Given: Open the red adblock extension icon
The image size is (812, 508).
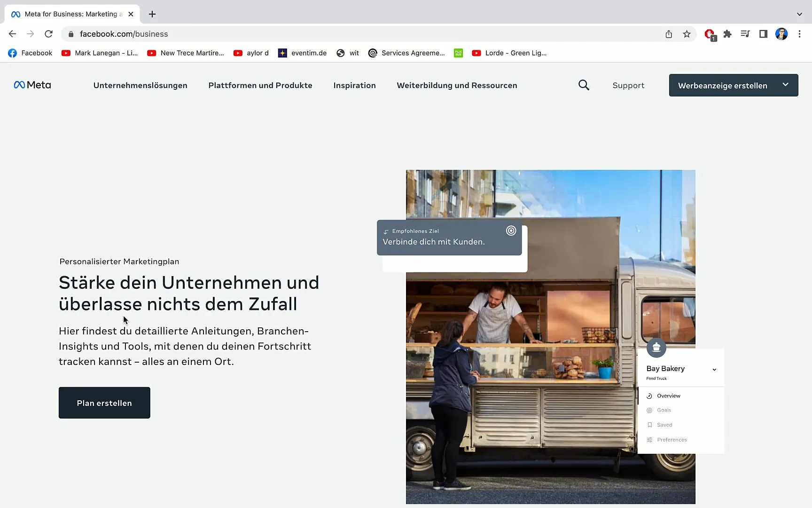Looking at the screenshot, I should pos(710,34).
